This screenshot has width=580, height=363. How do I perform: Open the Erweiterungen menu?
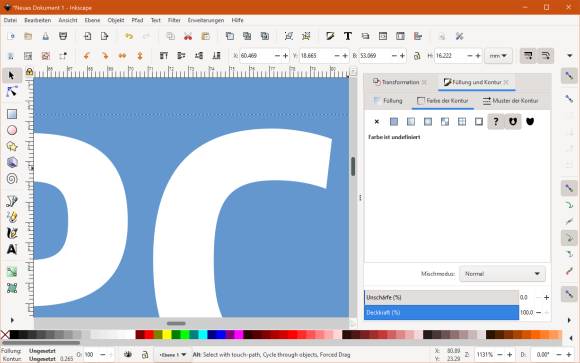pos(206,20)
